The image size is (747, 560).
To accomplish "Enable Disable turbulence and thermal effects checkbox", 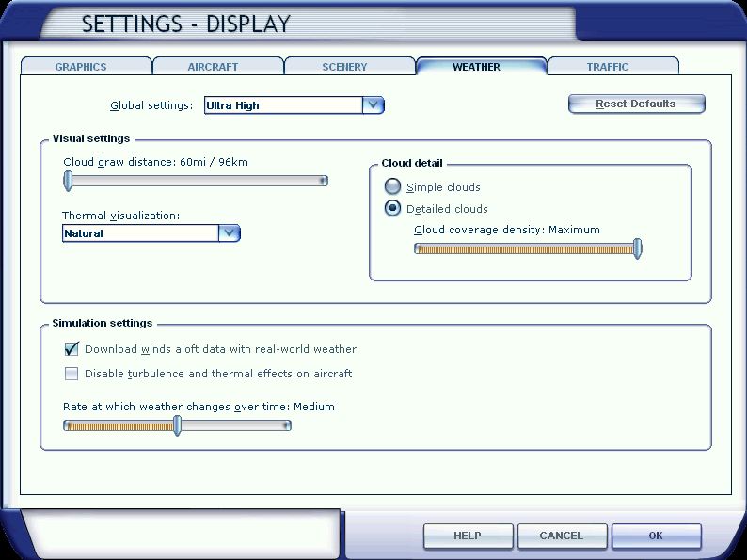I will pos(72,374).
